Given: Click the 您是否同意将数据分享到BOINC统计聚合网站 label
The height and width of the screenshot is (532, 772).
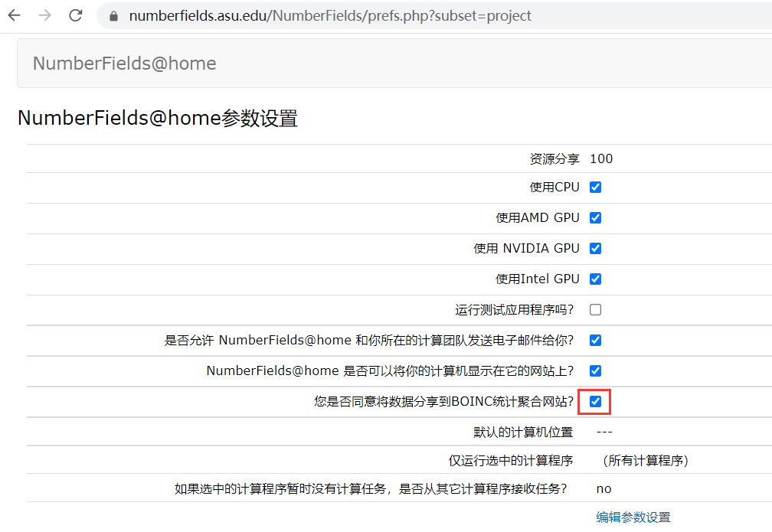Looking at the screenshot, I should click(444, 402).
